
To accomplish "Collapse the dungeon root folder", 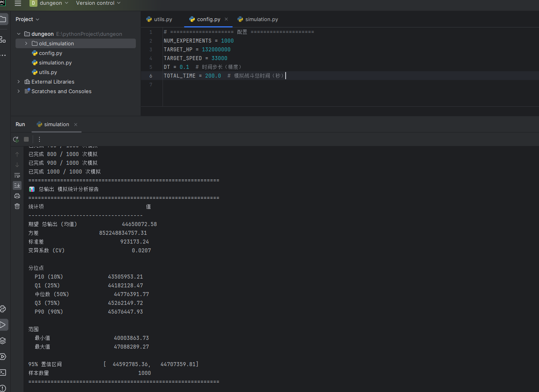I will click(x=19, y=34).
